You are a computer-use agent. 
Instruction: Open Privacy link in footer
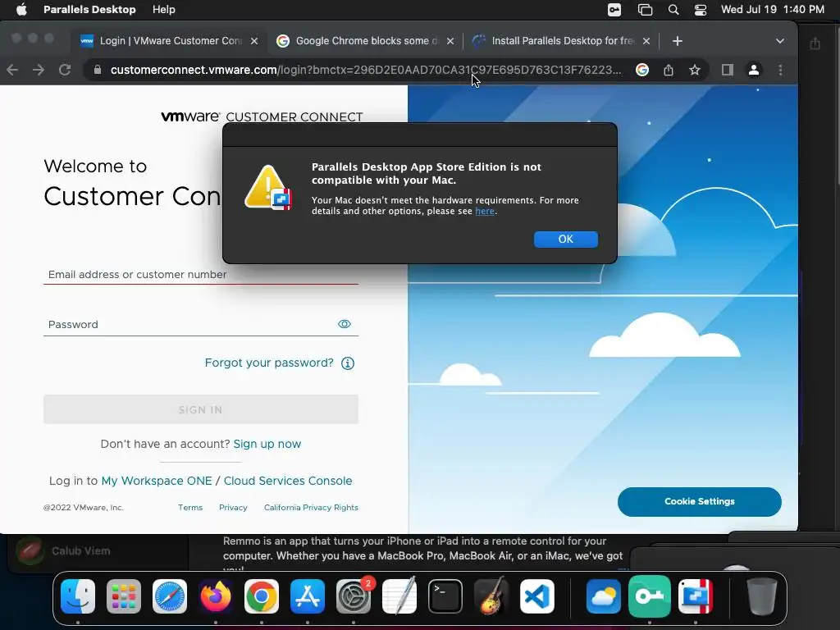pos(233,507)
